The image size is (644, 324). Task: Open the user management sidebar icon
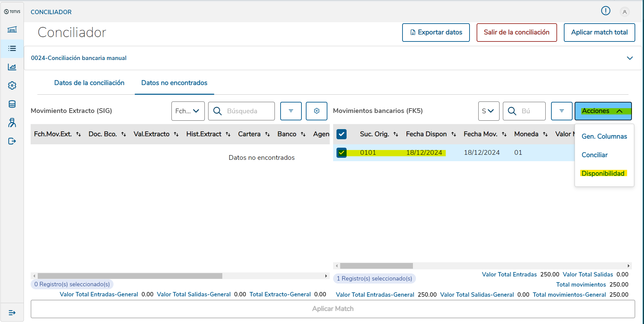click(12, 123)
